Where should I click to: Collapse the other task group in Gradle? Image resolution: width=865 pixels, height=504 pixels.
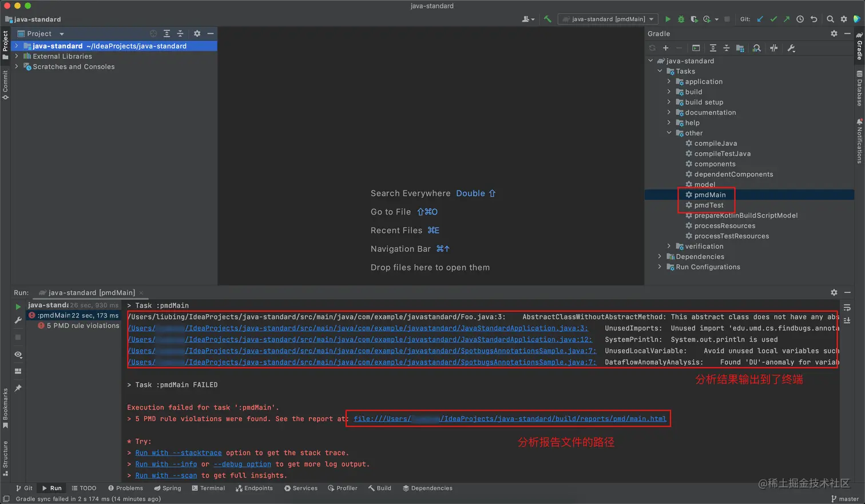(669, 133)
